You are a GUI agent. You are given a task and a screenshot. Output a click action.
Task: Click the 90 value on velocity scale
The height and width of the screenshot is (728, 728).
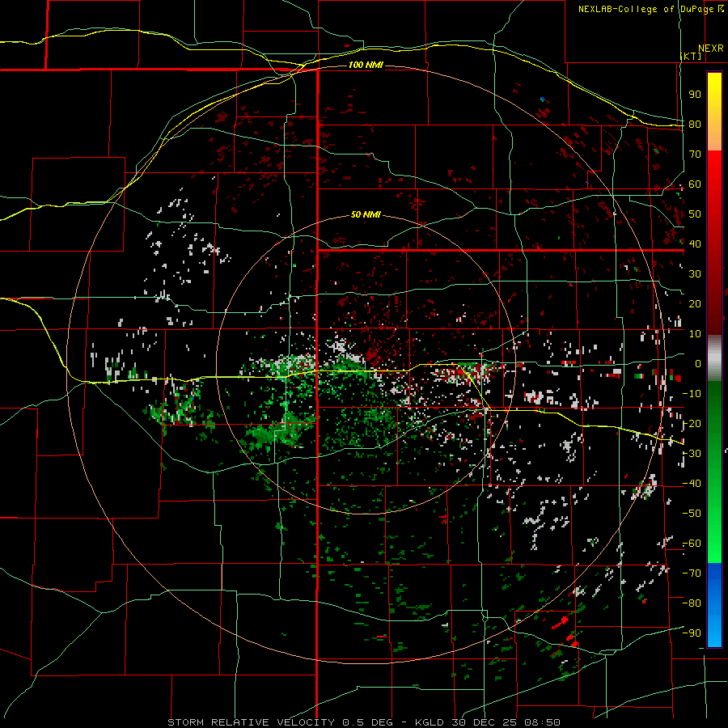pyautogui.click(x=695, y=95)
